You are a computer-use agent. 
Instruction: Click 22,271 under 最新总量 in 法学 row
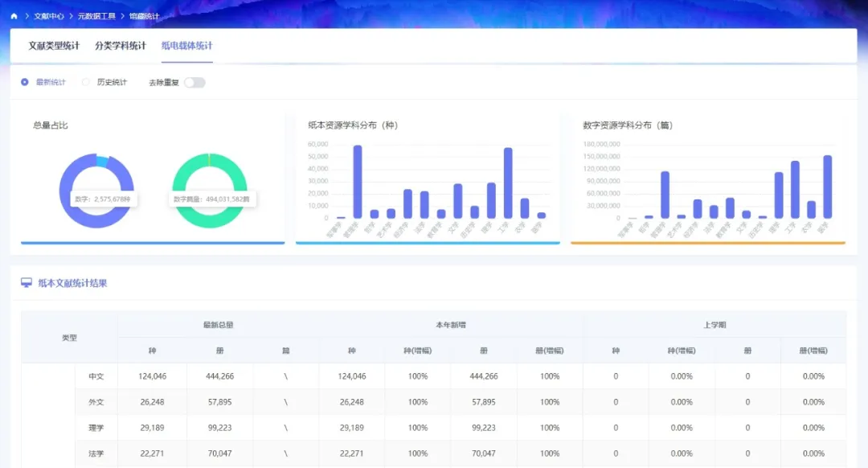152,453
